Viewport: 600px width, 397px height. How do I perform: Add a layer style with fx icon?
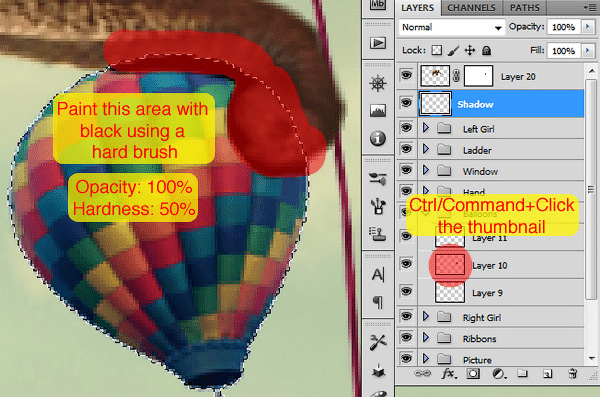click(x=448, y=373)
